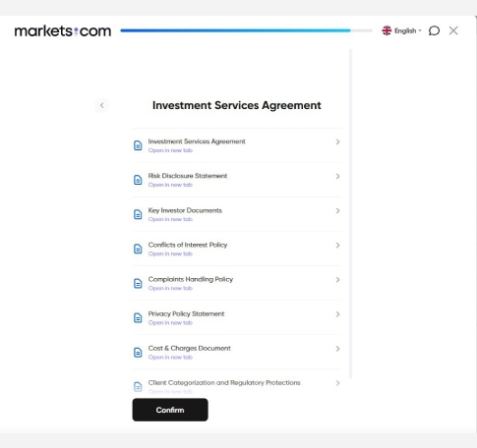
Task: Select the "Cost & Charges Document" title text
Action: pos(189,348)
